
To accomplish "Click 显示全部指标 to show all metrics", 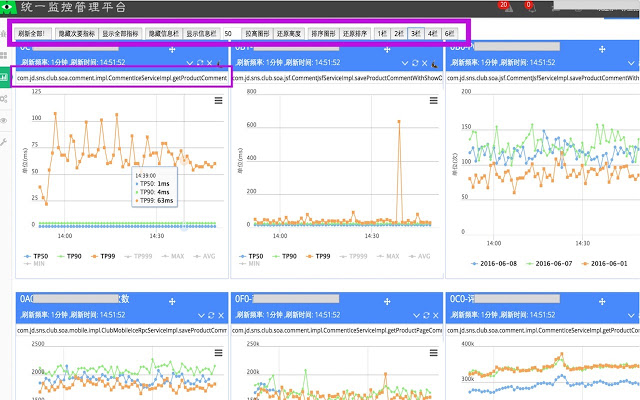I will tap(120, 33).
